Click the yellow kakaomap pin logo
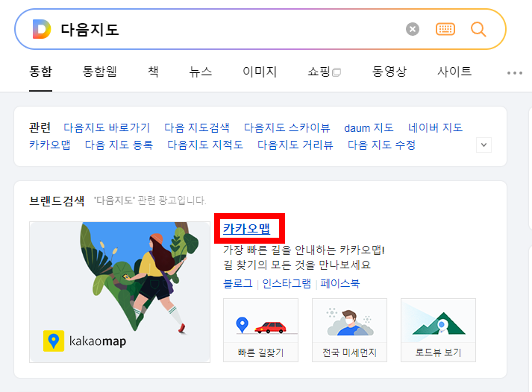The image size is (532, 392). [54, 341]
